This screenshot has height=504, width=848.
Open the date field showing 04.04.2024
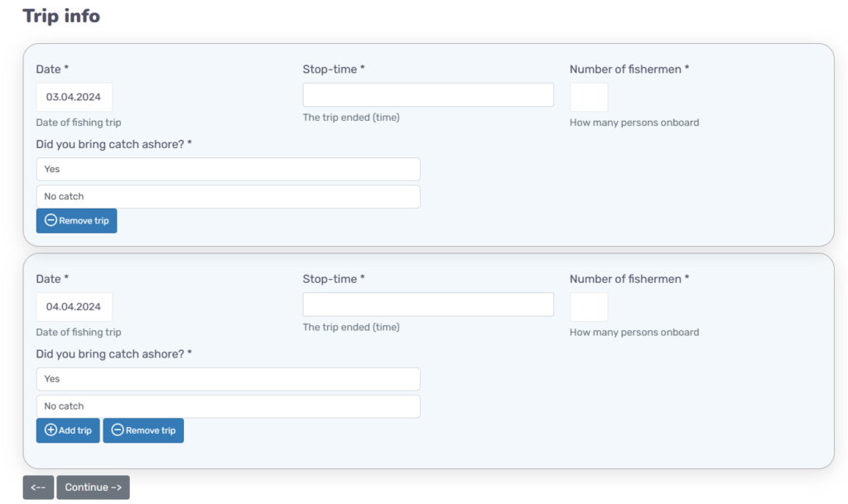pyautogui.click(x=74, y=307)
